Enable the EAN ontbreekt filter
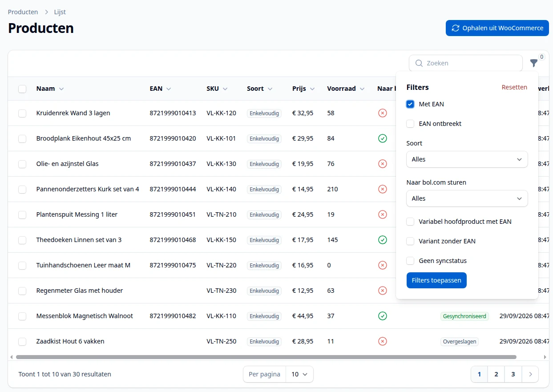553x392 pixels. click(x=410, y=124)
